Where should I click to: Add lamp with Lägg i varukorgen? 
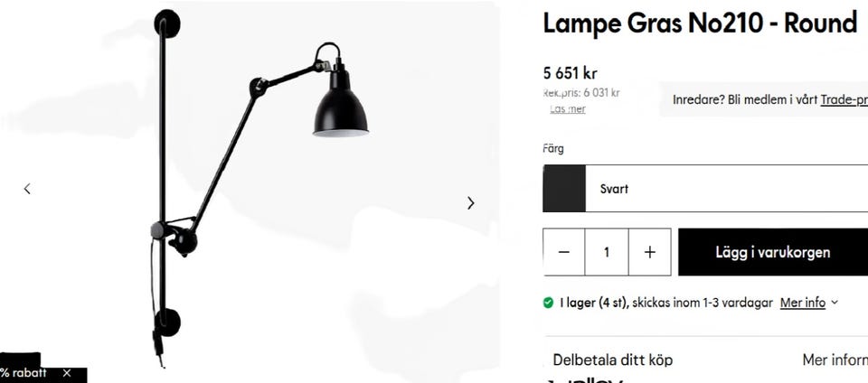pyautogui.click(x=773, y=252)
